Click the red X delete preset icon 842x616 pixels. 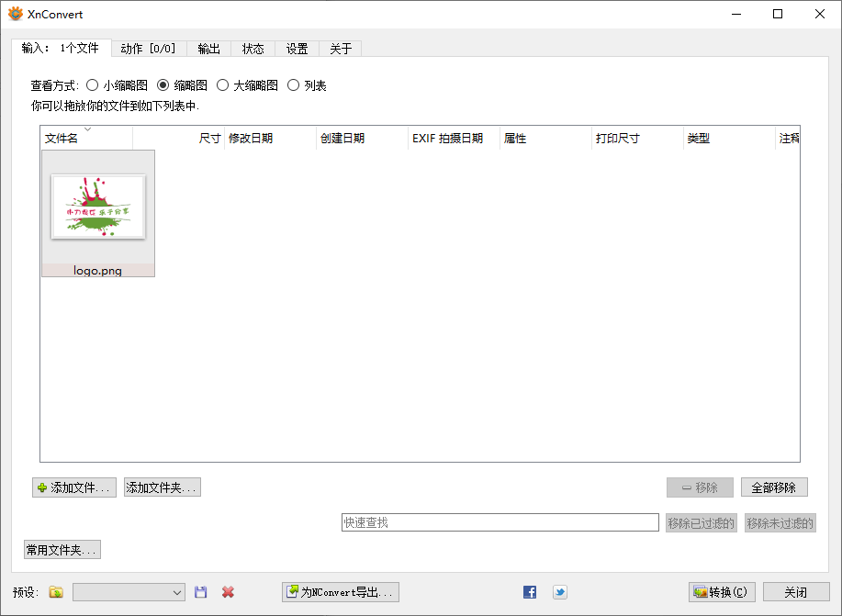(228, 592)
